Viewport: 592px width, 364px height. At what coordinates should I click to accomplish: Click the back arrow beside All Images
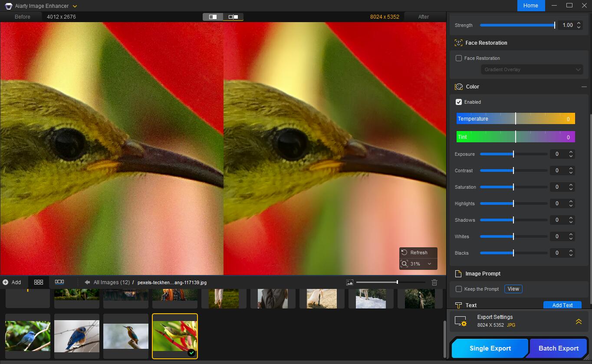coord(87,282)
